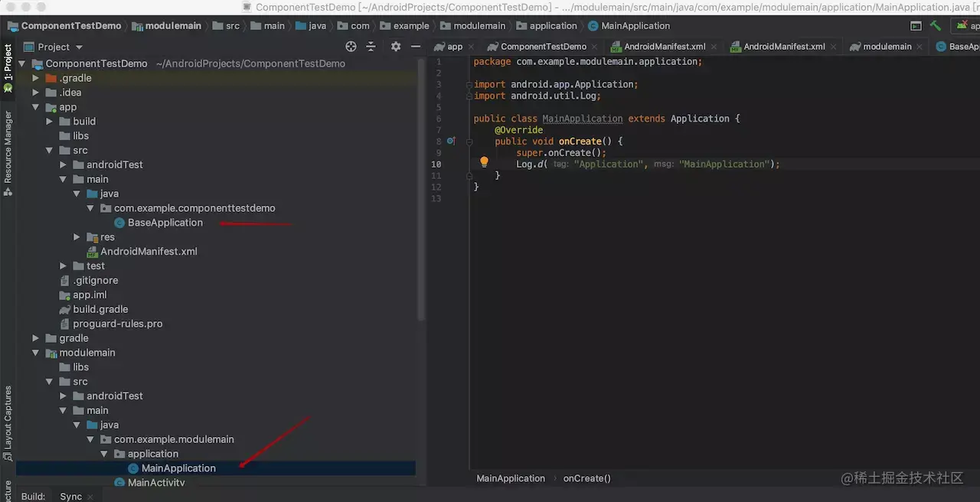This screenshot has width=980, height=502.
Task: Click onCreate() in editor bottom breadcrumb
Action: [587, 478]
